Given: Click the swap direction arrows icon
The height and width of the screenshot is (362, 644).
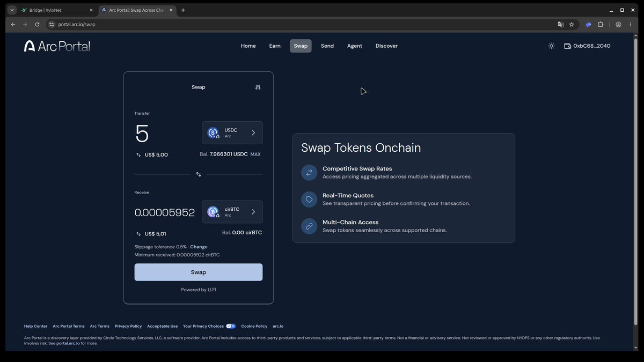Looking at the screenshot, I should [x=199, y=174].
